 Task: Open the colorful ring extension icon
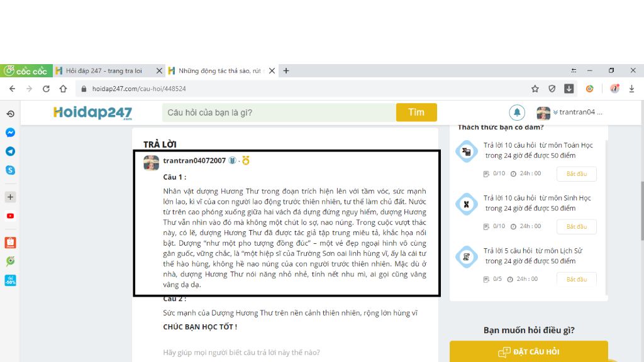coord(589,89)
